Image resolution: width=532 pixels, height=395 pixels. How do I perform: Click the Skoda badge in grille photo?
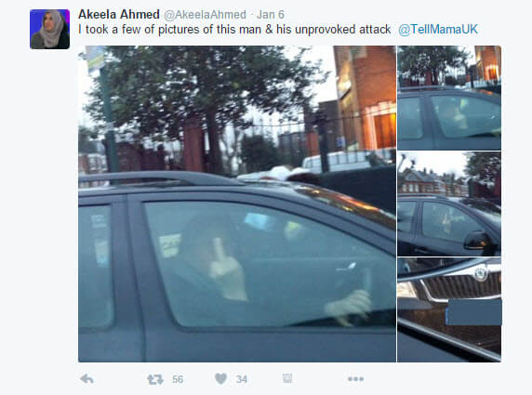click(480, 274)
